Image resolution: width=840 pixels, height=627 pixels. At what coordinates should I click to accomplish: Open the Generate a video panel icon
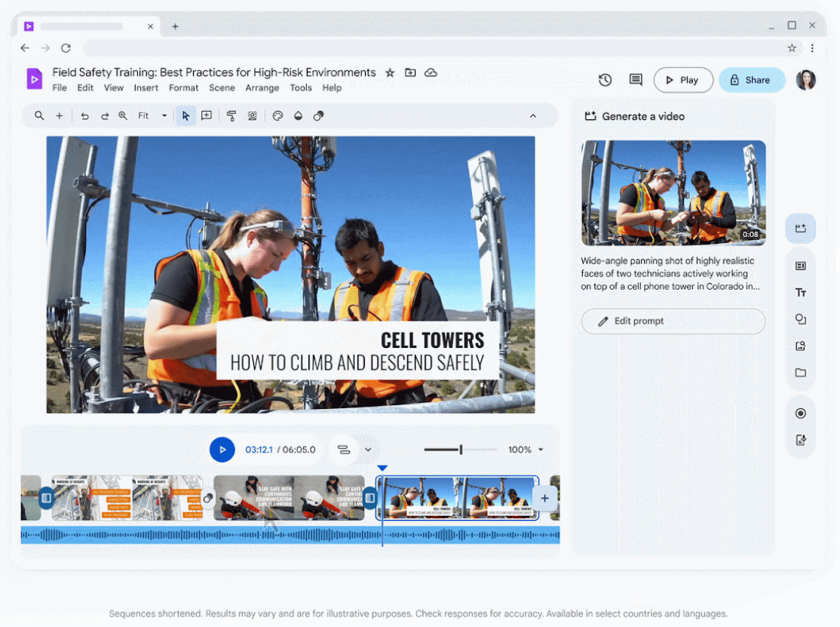(x=800, y=229)
